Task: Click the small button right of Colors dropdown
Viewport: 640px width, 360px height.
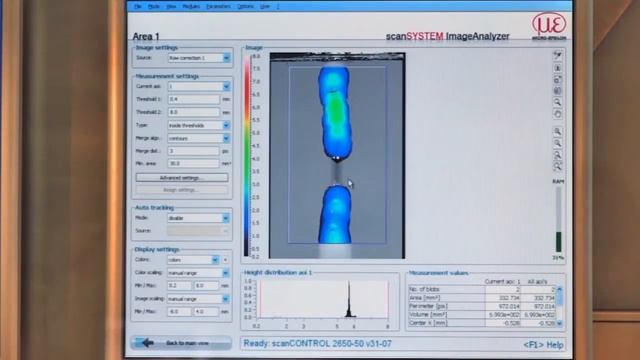Action: click(225, 260)
